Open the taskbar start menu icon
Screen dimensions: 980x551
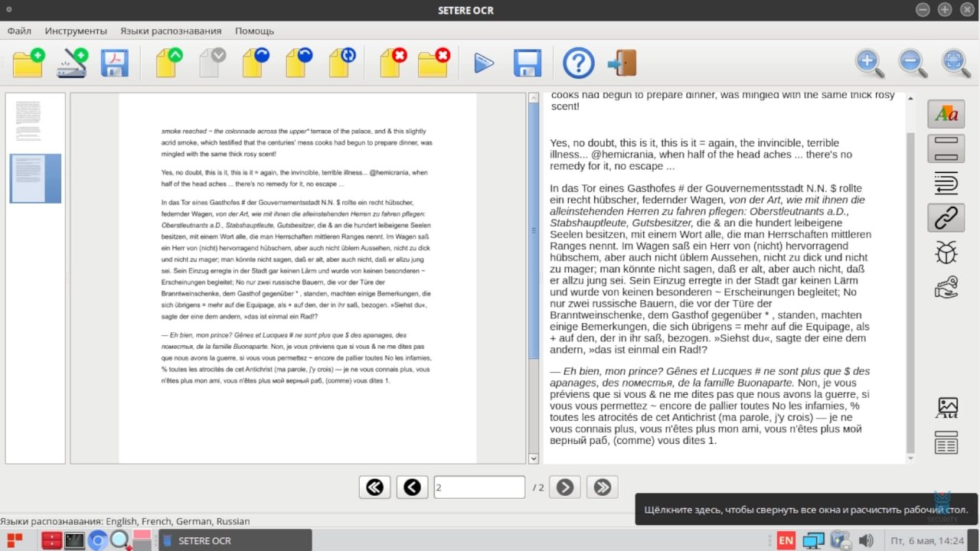15,540
